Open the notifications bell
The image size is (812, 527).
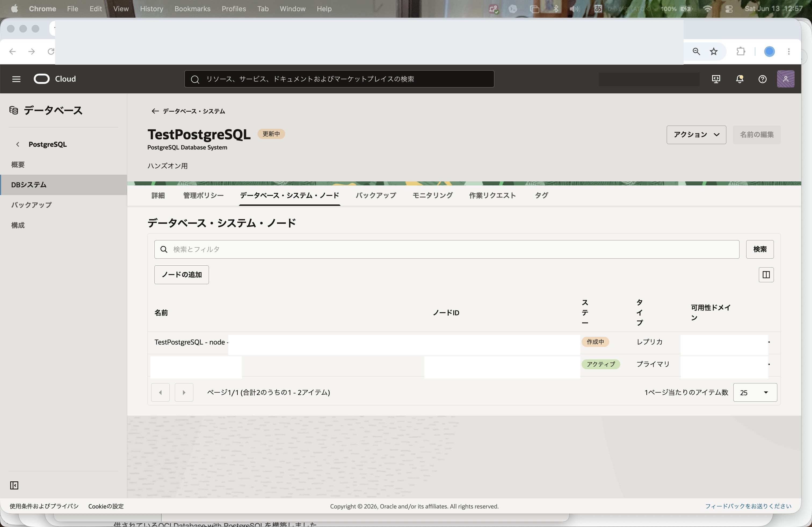(739, 79)
